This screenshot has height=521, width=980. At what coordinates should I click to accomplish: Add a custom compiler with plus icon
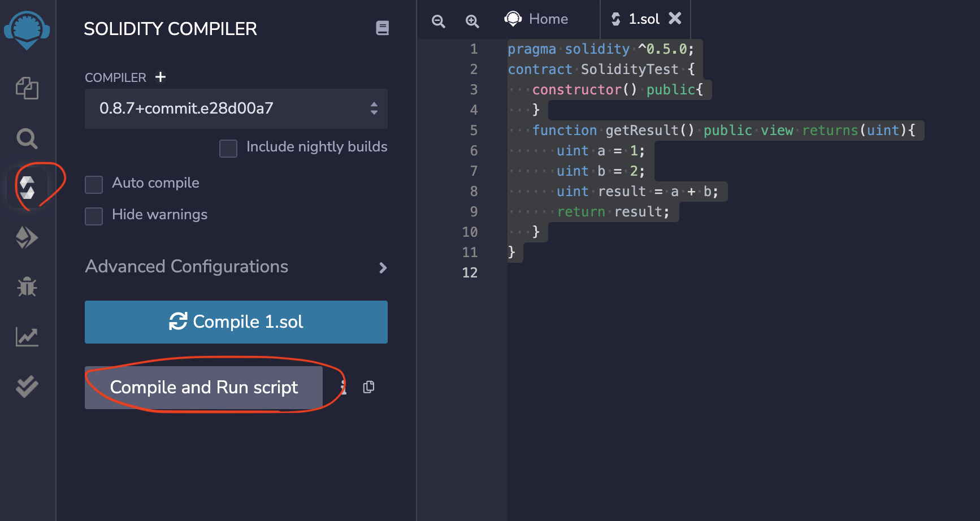tap(161, 77)
